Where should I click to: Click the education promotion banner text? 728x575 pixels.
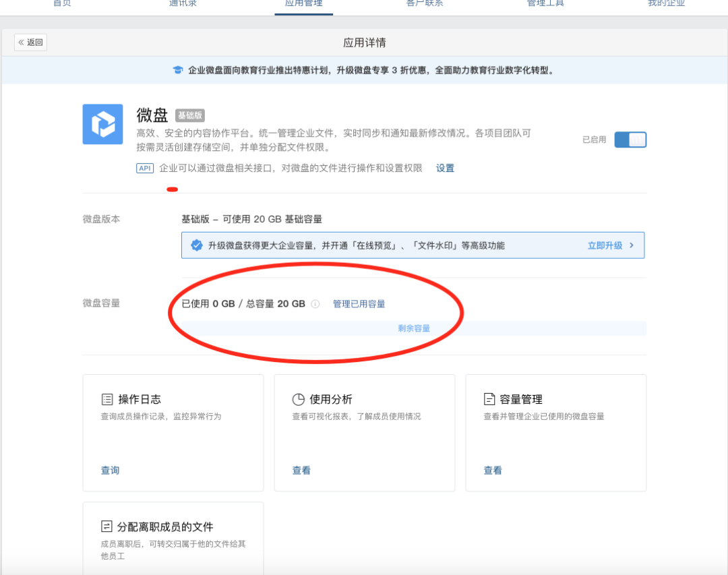[x=371, y=70]
